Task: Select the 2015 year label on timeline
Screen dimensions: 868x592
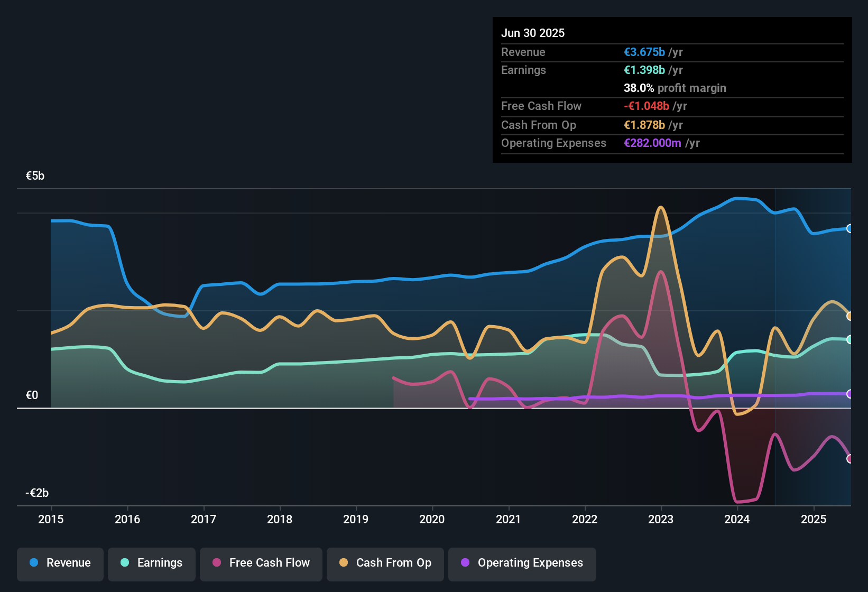Action: tap(51, 520)
